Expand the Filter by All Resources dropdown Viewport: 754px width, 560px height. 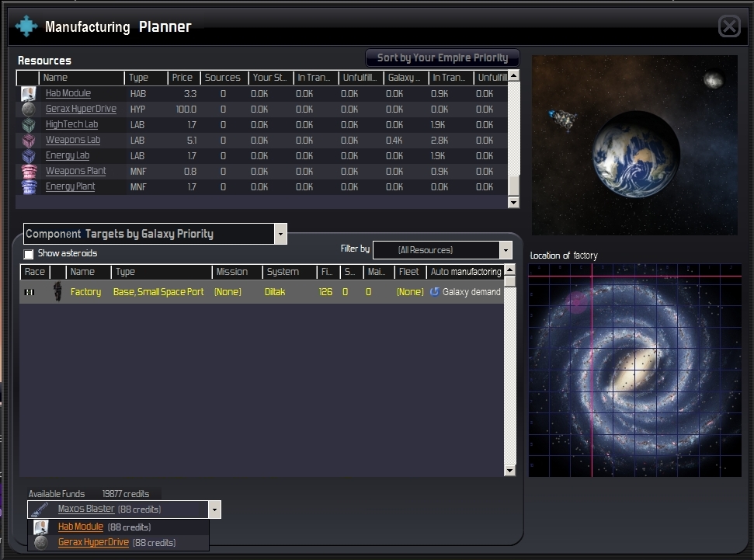point(506,250)
